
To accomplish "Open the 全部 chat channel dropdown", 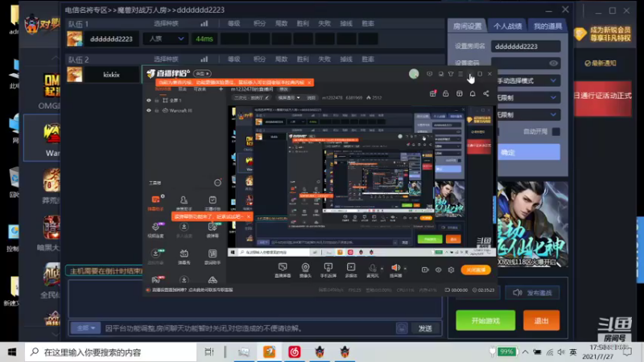I will click(85, 328).
